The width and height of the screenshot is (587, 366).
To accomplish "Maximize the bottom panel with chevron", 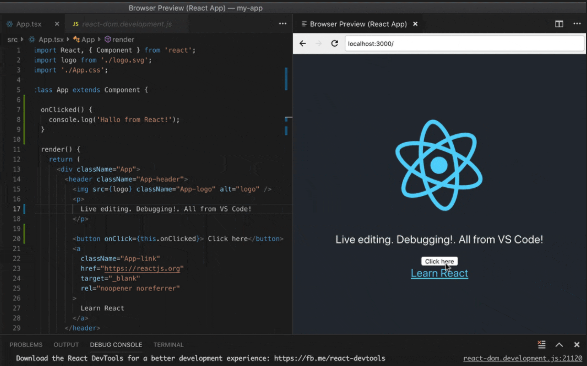I will click(x=559, y=345).
